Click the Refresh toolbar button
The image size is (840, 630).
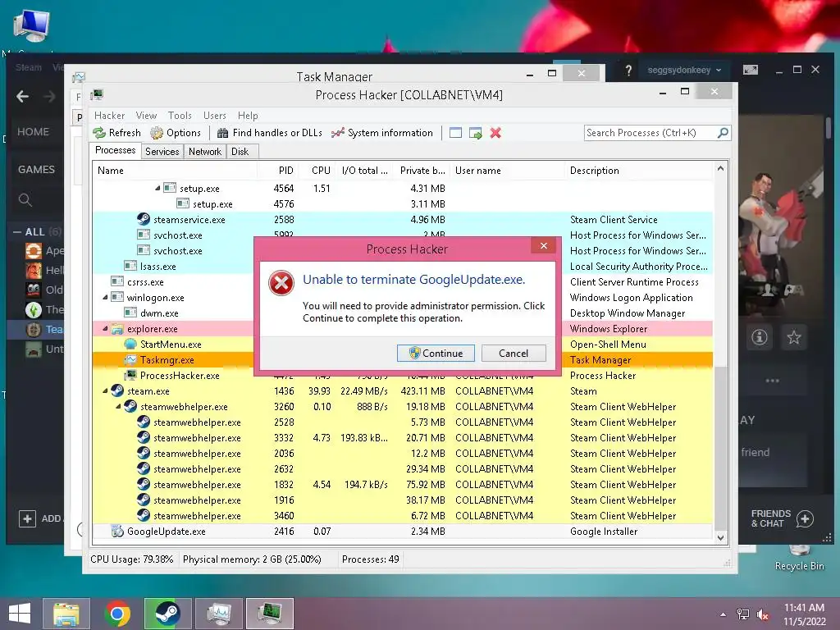coord(116,133)
